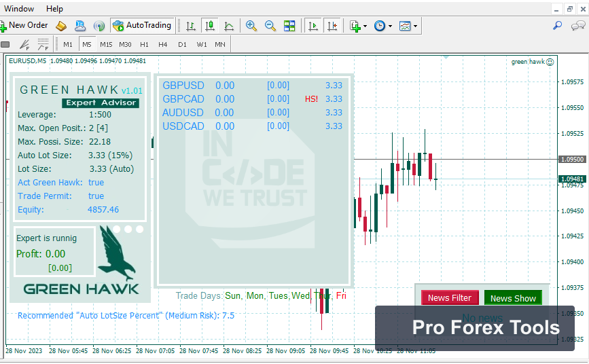Click the Leverage value 1:500
This screenshot has height=364, width=589.
point(101,115)
